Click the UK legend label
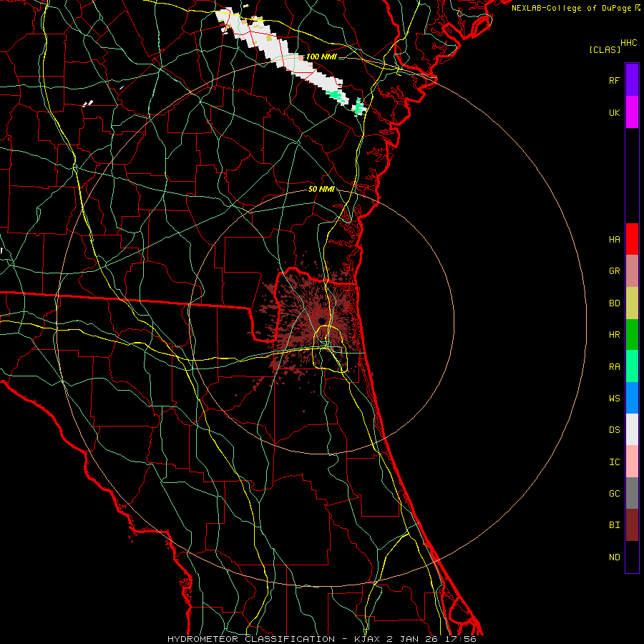 pyautogui.click(x=614, y=112)
